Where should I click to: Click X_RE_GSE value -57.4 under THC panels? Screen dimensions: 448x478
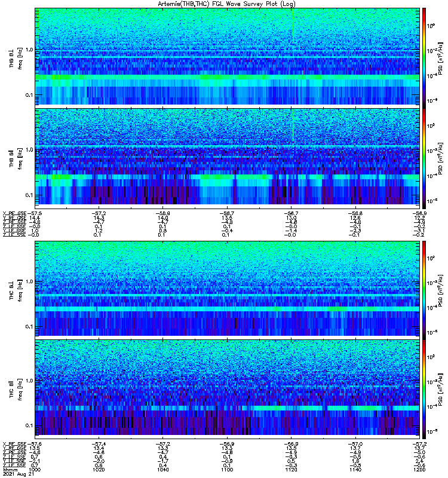[x=99, y=444]
